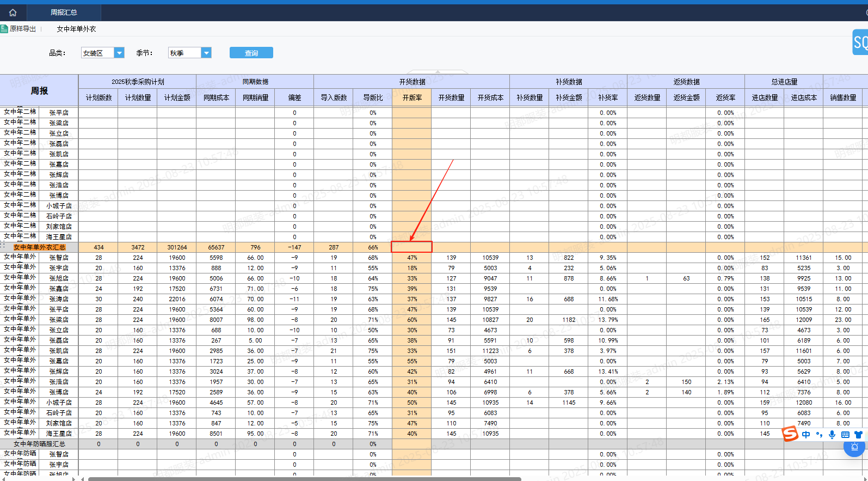
Task: Click the 刘家馆店 cell in 二棉 rows
Action: (x=59, y=227)
